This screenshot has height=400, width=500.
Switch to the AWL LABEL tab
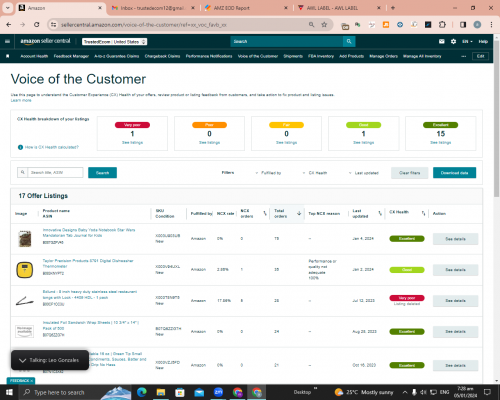(339, 8)
